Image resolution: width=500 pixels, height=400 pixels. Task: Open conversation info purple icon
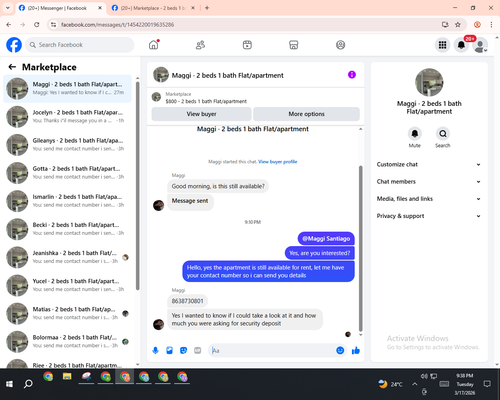(x=352, y=75)
